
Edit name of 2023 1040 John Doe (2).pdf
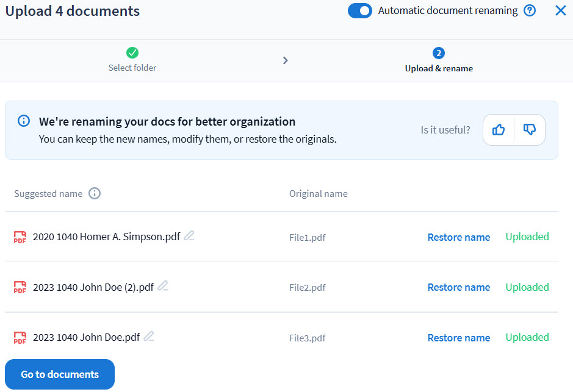tap(163, 286)
